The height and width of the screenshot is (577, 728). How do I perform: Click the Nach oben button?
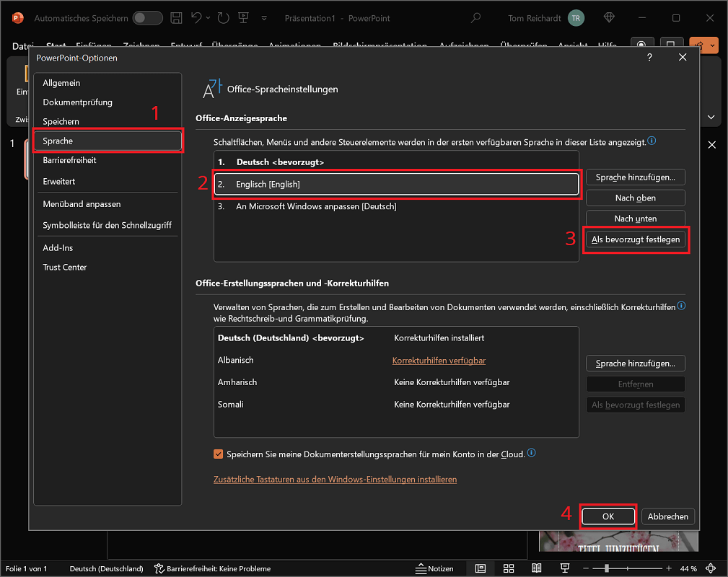[635, 198]
